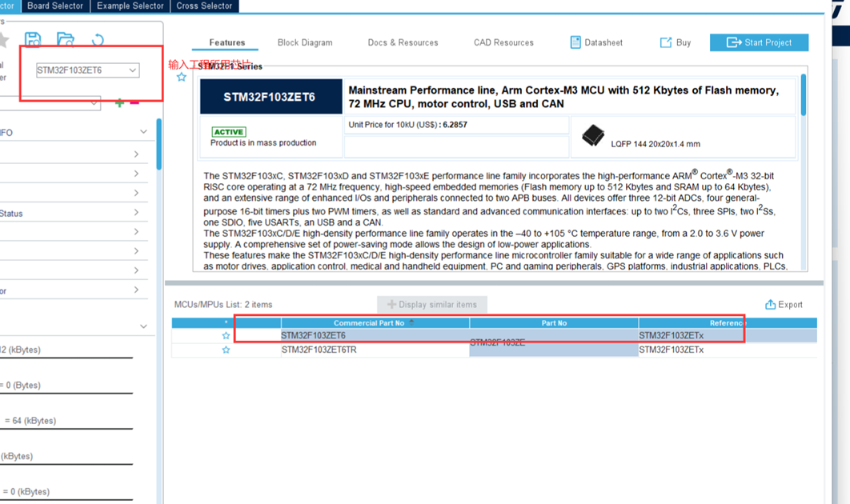Click the Buy external-link icon
The image size is (850, 504).
(665, 42)
